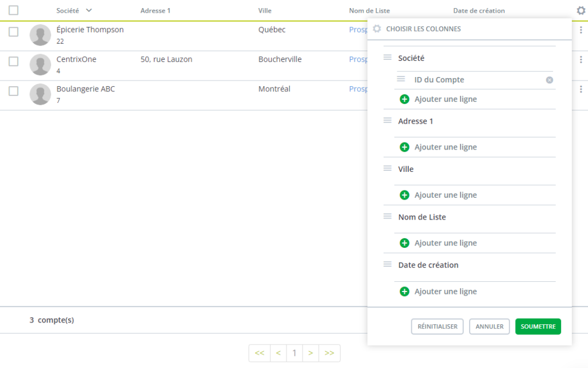Open three-dot menu for CentrixOne row
588x368 pixels.
pyautogui.click(x=581, y=59)
